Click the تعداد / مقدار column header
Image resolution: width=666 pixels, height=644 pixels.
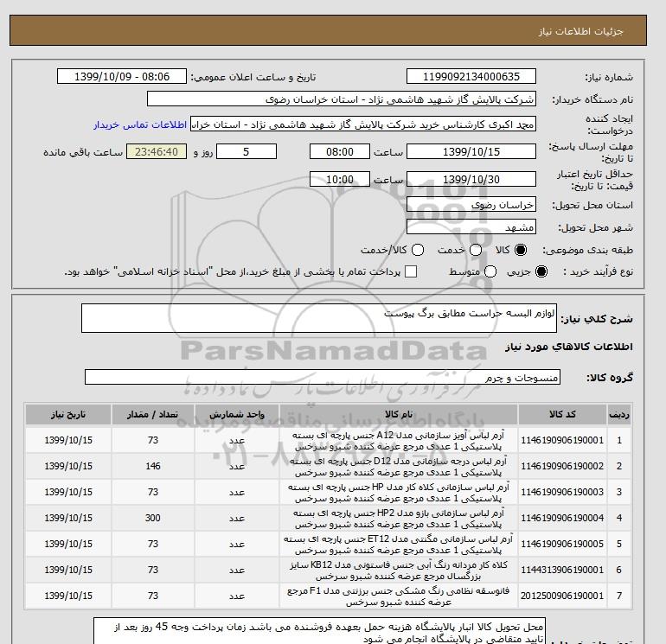pos(153,414)
